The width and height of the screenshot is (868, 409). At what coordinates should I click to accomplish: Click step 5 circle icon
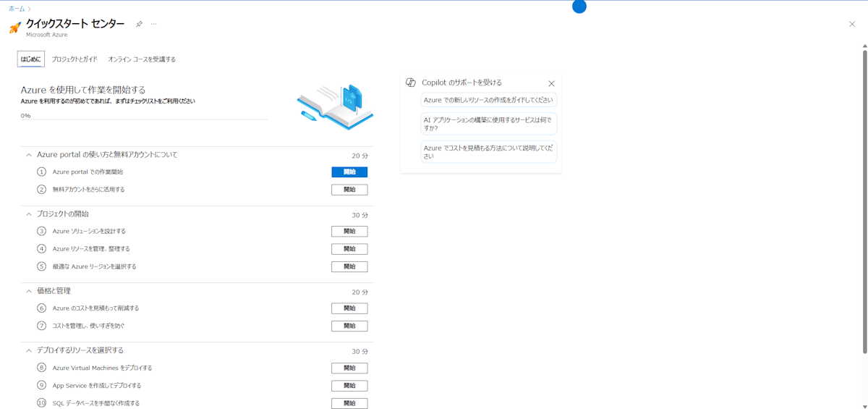pyautogui.click(x=41, y=266)
